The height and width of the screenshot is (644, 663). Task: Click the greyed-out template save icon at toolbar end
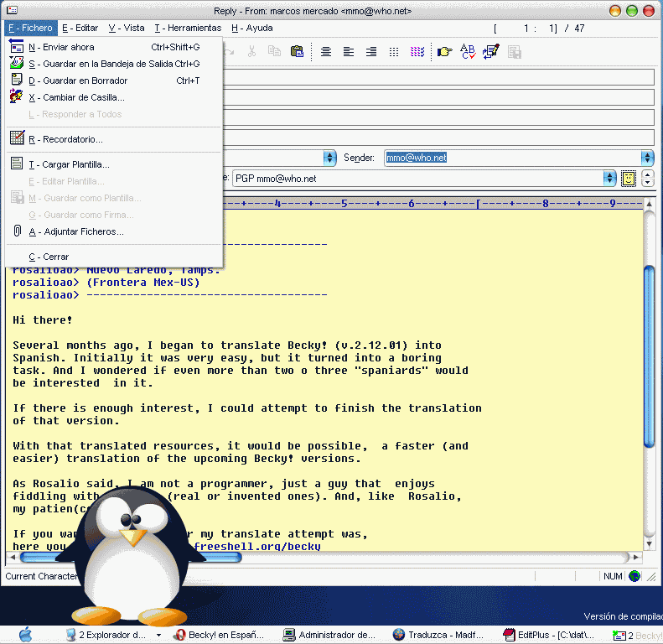tap(514, 52)
